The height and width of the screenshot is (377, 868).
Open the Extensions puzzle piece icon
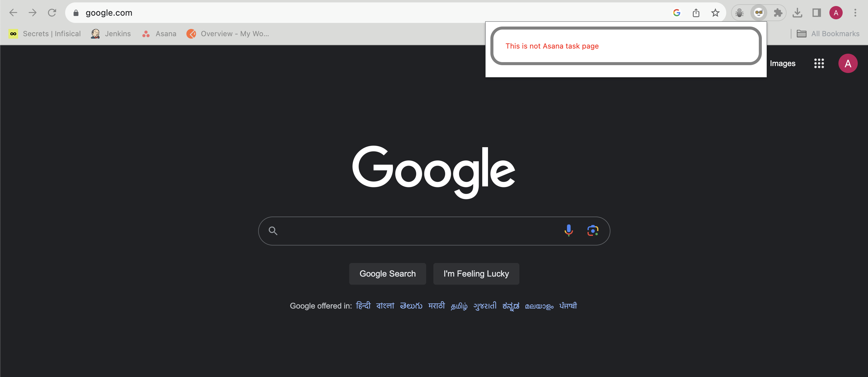(x=778, y=13)
